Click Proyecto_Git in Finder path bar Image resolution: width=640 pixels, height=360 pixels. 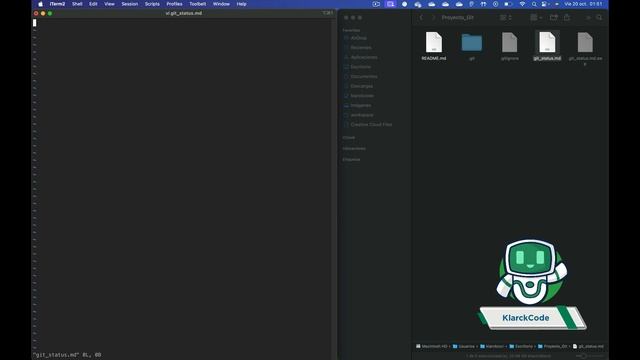(553, 346)
